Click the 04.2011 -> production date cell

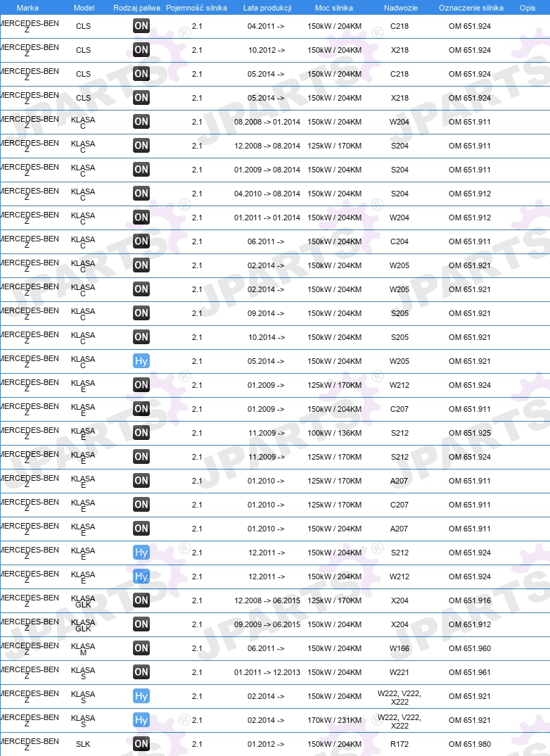click(266, 26)
